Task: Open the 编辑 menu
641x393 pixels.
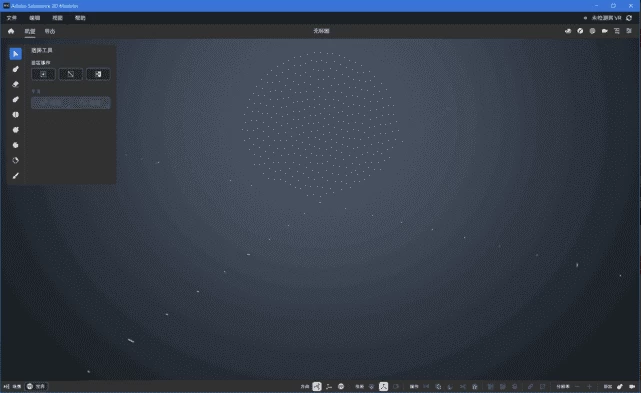Action: click(34, 18)
